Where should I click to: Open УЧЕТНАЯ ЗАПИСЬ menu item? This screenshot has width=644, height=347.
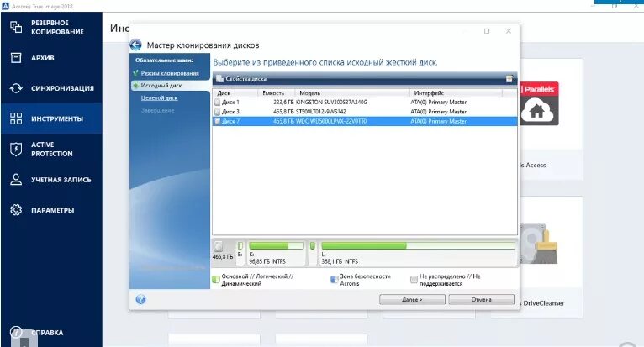(x=61, y=180)
